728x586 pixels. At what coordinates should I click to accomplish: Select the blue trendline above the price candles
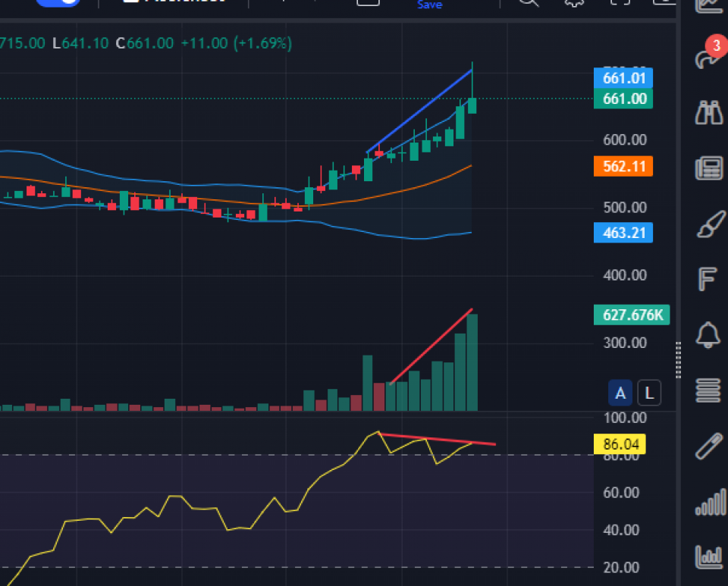(419, 111)
